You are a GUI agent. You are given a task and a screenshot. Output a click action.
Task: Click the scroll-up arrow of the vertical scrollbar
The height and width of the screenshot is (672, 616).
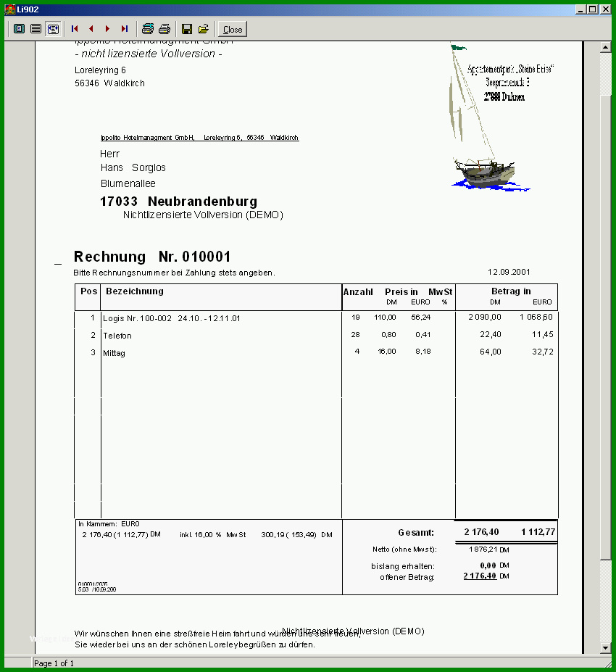[x=605, y=47]
